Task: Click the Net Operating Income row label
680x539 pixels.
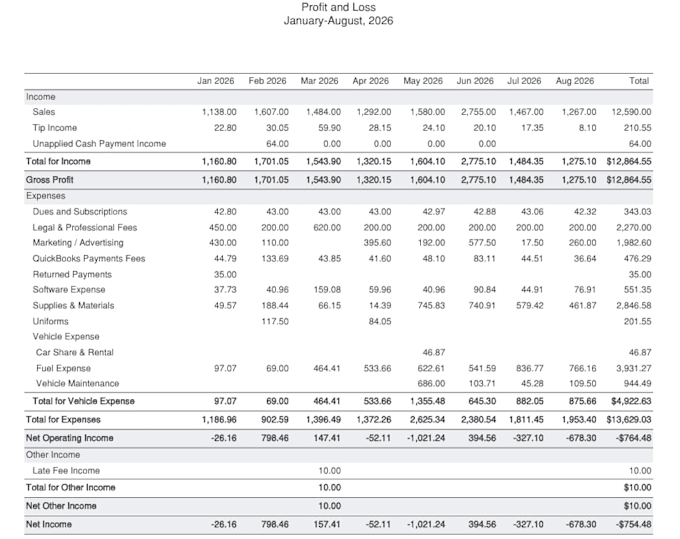Action: tap(69, 438)
